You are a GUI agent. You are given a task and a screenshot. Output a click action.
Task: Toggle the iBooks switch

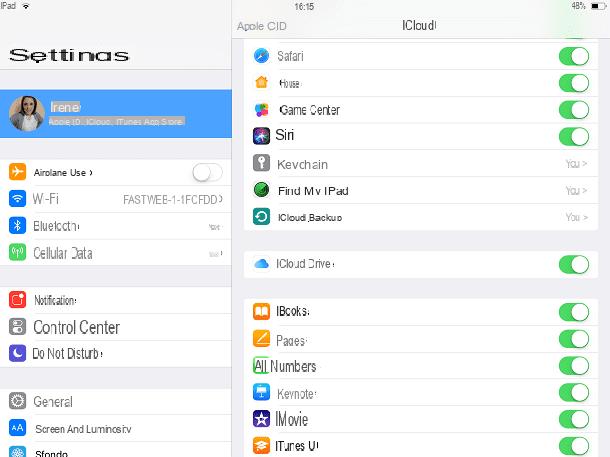(574, 312)
